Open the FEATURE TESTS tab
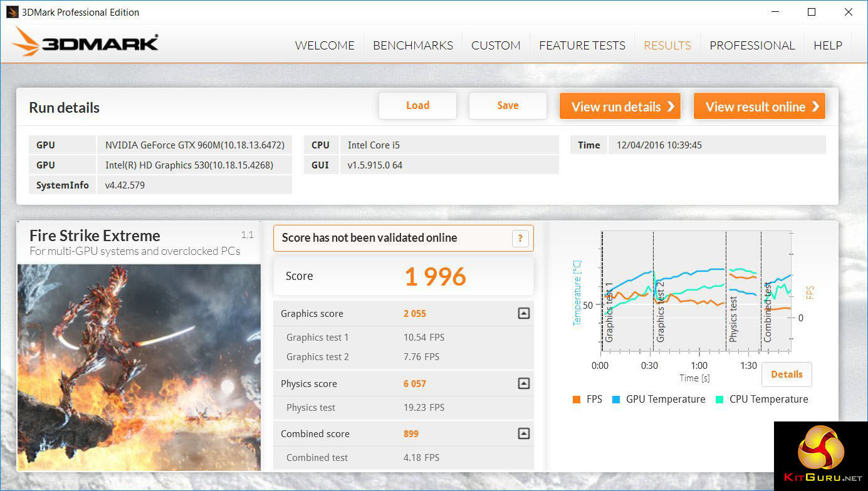868x491 pixels. coord(582,46)
